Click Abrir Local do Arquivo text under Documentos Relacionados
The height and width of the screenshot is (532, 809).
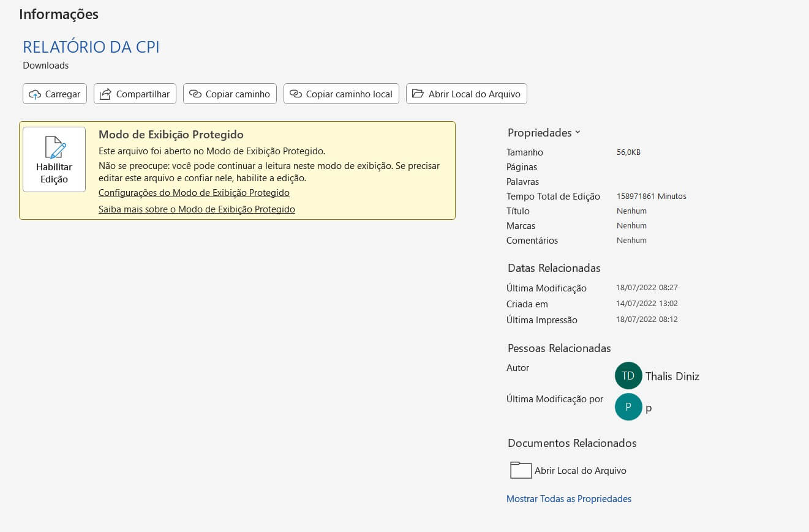click(580, 471)
